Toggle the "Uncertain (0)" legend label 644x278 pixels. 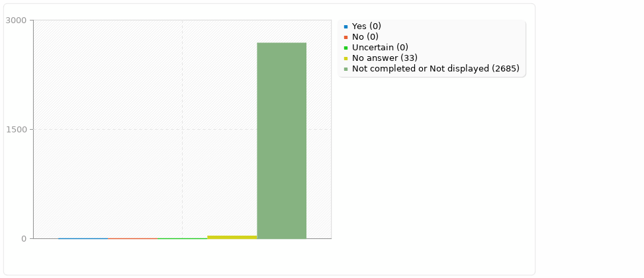(380, 48)
